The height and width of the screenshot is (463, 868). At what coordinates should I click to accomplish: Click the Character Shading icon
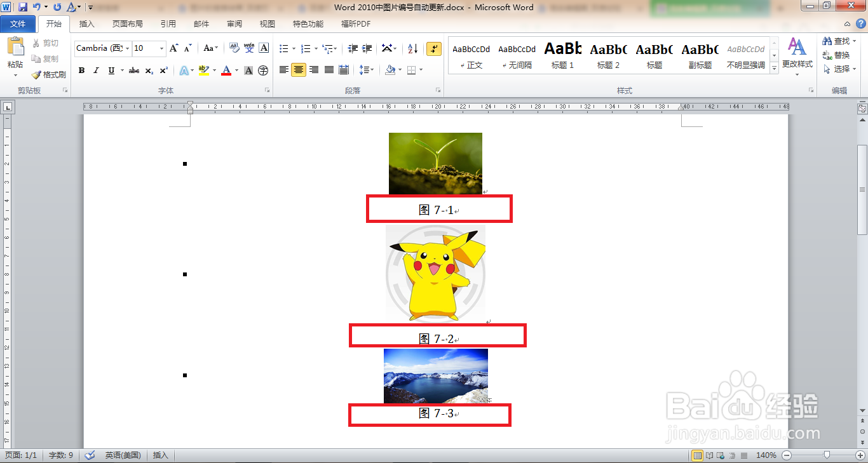coord(248,70)
